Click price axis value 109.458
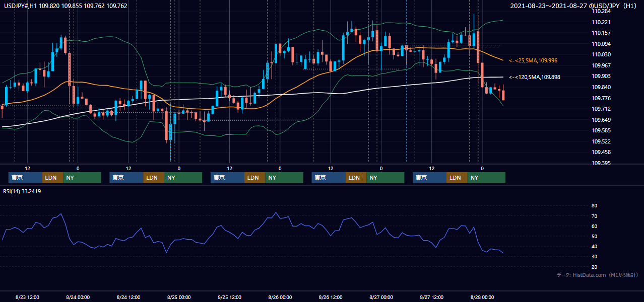The height and width of the screenshot is (302, 644). pyautogui.click(x=601, y=152)
